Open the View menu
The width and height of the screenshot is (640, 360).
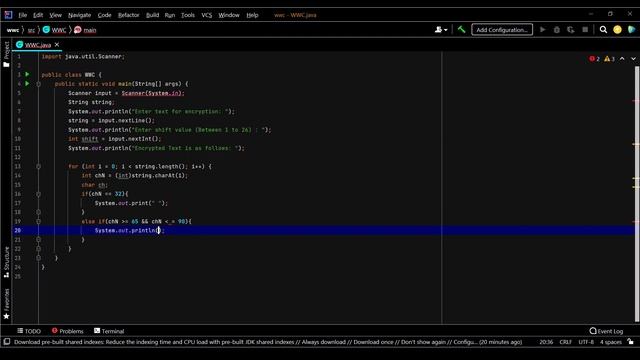tap(56, 15)
